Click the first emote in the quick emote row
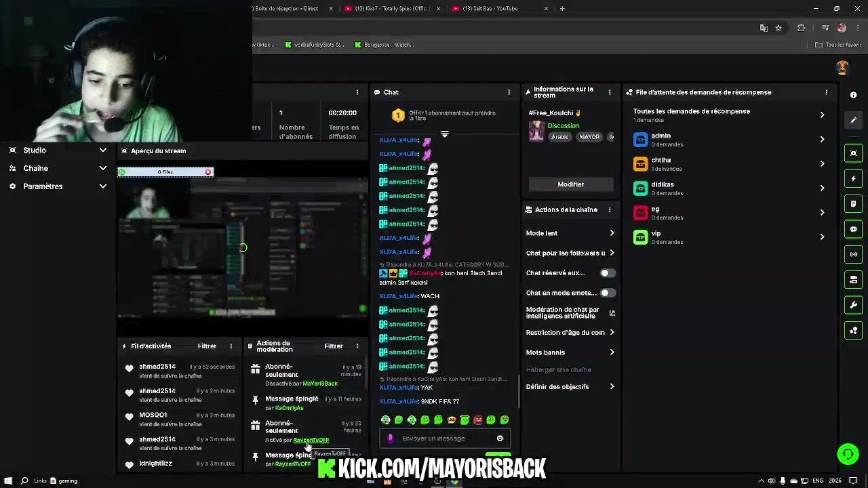The width and height of the screenshot is (868, 488). pos(385,420)
